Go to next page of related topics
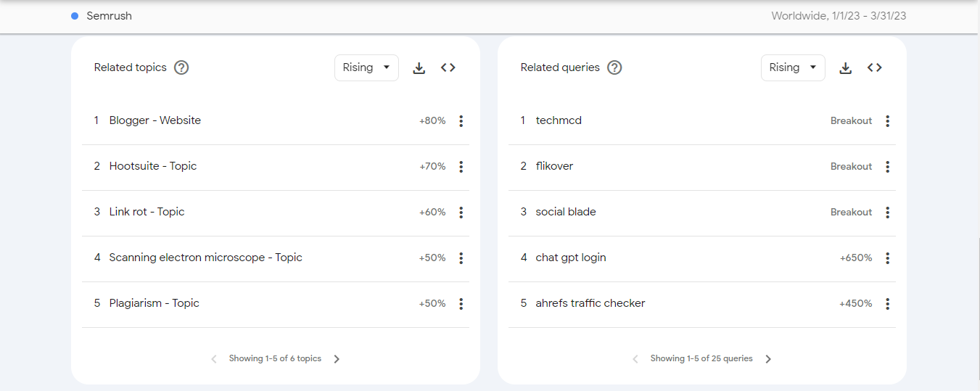The width and height of the screenshot is (980, 391). pyautogui.click(x=337, y=359)
